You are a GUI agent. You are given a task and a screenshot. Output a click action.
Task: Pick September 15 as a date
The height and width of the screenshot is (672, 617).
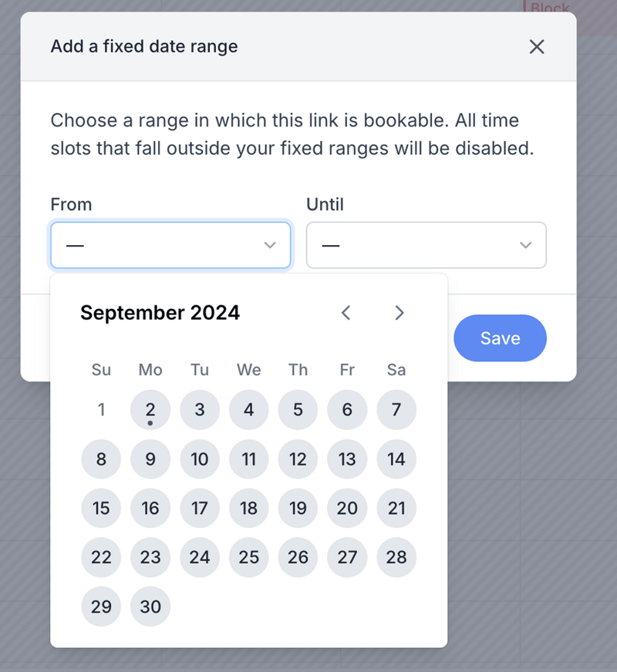coord(101,508)
